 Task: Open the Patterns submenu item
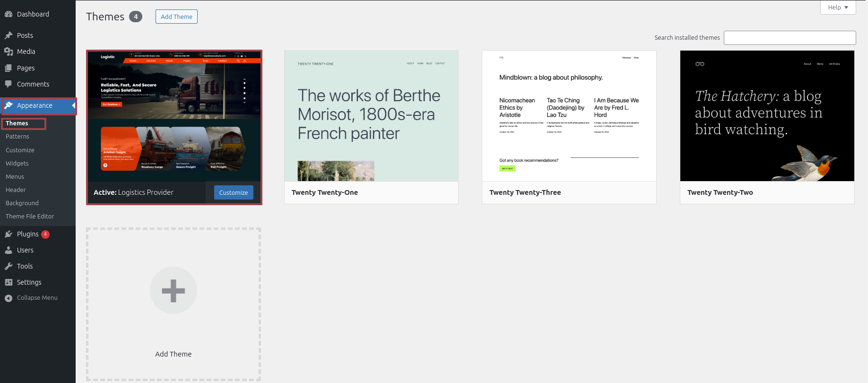pyautogui.click(x=17, y=137)
